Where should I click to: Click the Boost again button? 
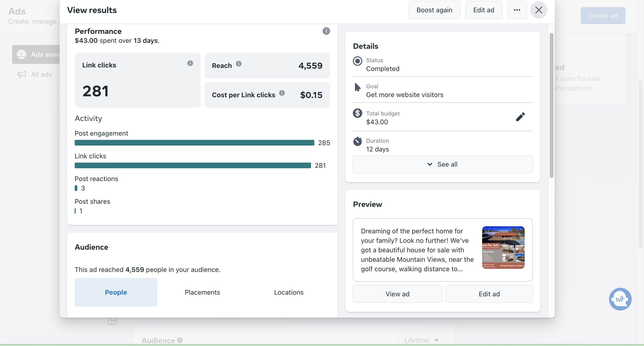(x=434, y=10)
